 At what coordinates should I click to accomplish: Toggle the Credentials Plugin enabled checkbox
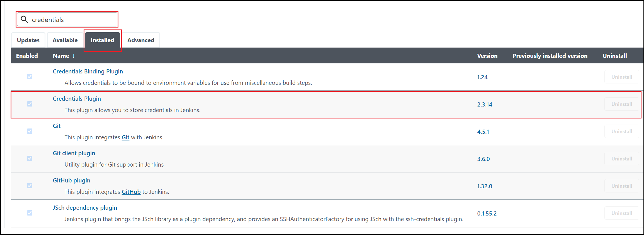tap(30, 104)
